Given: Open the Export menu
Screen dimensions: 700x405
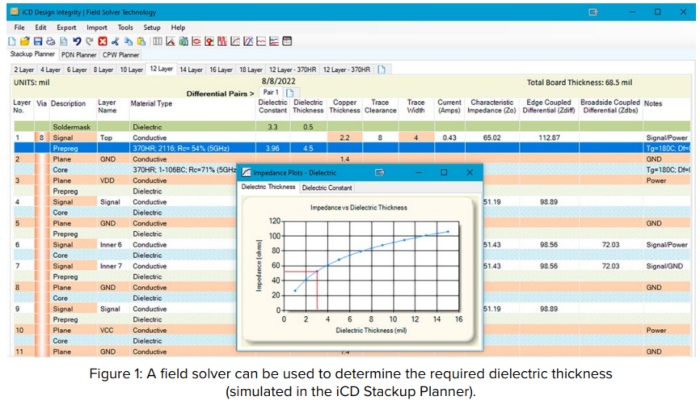Looking at the screenshot, I should pyautogui.click(x=66, y=27).
